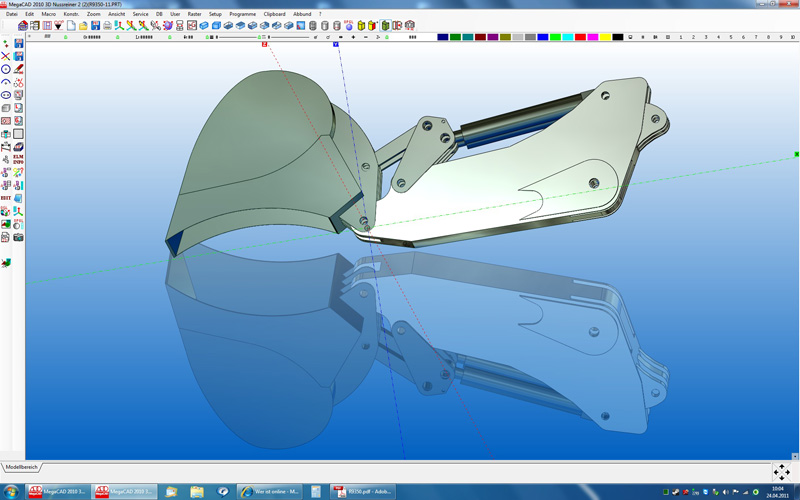Open Windows Explorer folder taskbar icon

[x=197, y=492]
